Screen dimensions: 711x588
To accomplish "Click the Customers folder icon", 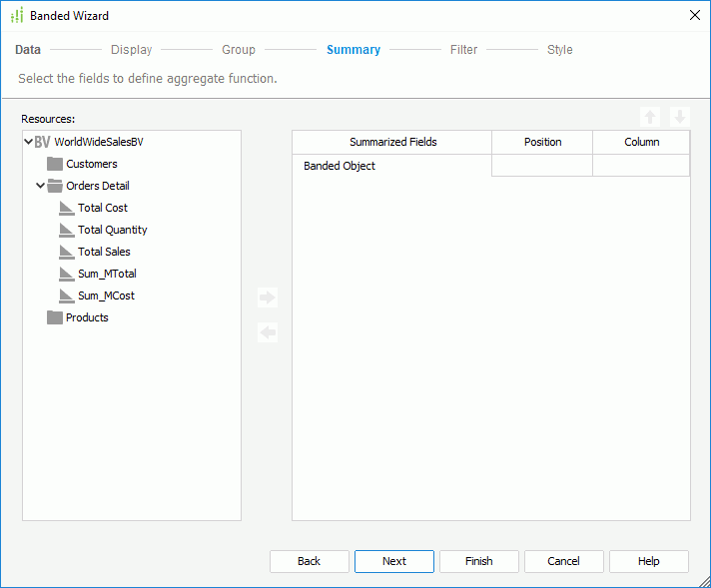I will (55, 164).
